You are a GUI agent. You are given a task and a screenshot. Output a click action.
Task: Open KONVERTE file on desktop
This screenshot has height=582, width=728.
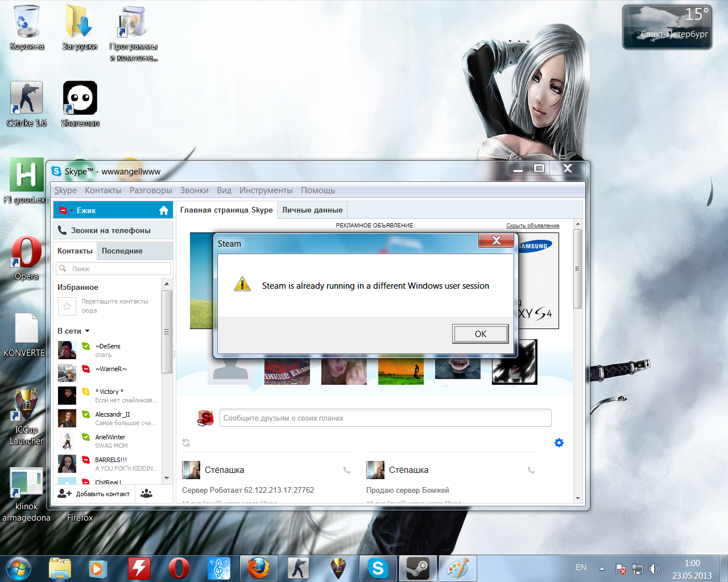click(x=25, y=334)
